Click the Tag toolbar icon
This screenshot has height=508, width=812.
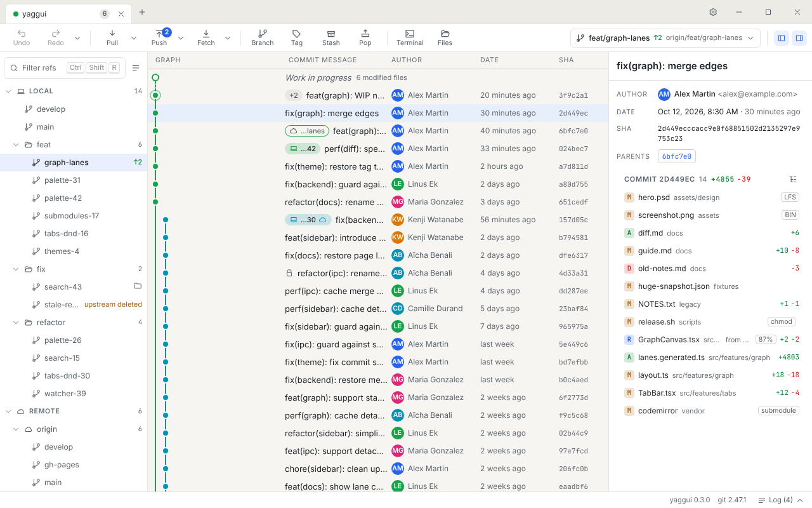[297, 37]
